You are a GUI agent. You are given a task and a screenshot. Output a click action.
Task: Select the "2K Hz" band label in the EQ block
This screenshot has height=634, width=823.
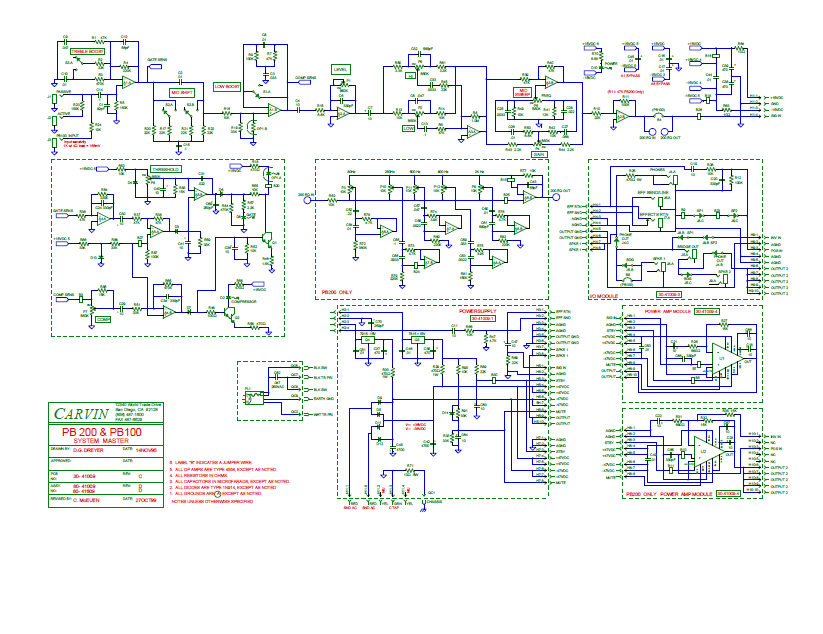[x=479, y=172]
